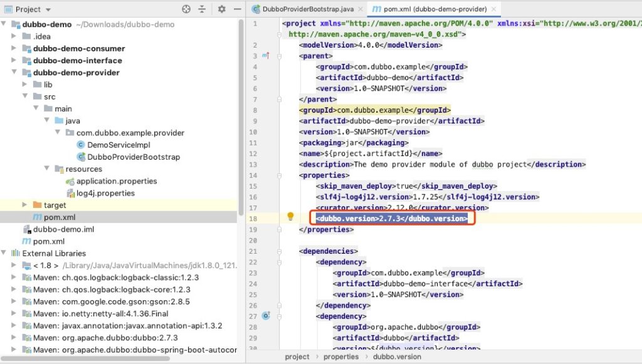Click the curator.version property on line 17
The width and height of the screenshot is (642, 364).
point(402,208)
